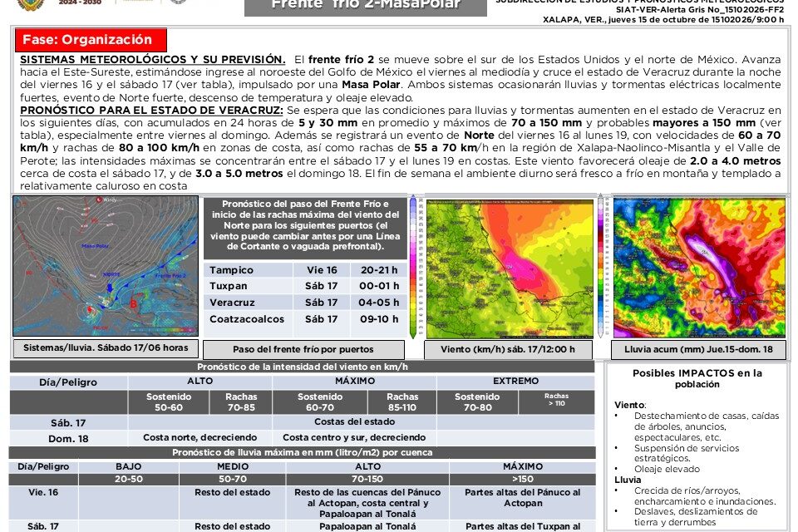Select the 'Frente frío 2-MasaPolar' title banner
This screenshot has height=532, width=798.
click(366, 7)
